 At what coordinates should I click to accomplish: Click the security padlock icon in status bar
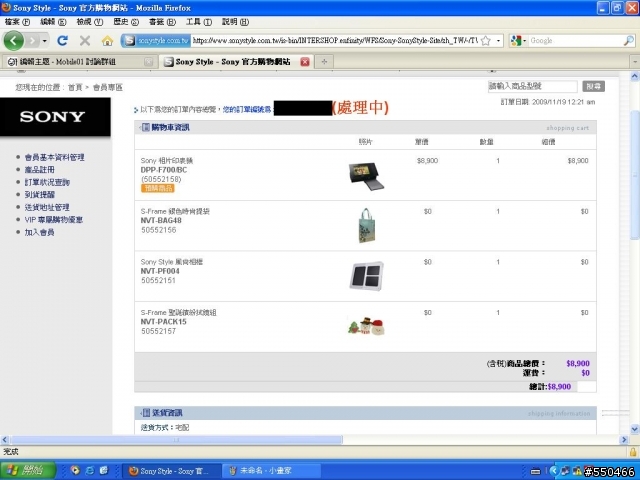633,451
